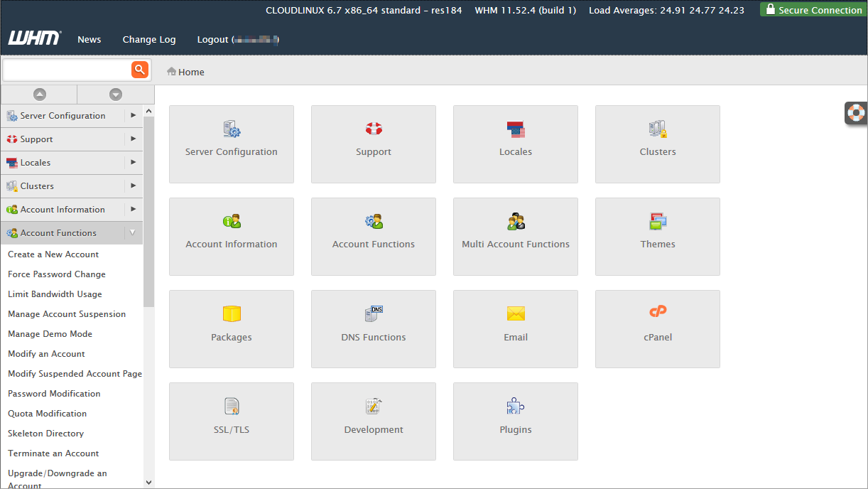
Task: Expand Account Information sidebar arrow
Action: [133, 209]
